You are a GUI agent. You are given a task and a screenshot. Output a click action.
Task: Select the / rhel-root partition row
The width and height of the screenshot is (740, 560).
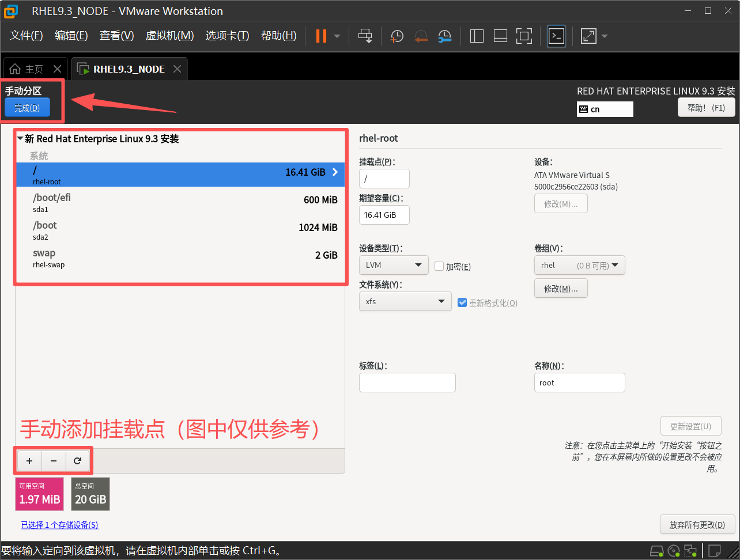pos(180,174)
